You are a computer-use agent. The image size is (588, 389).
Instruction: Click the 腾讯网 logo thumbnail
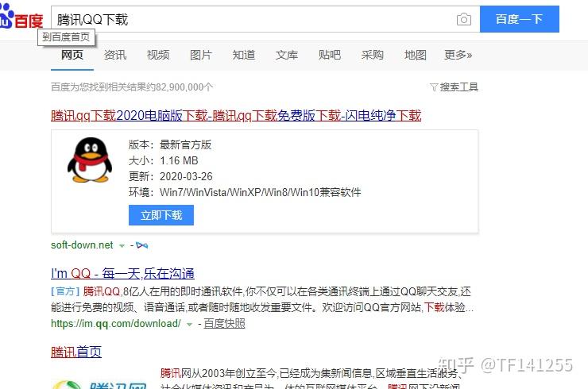pos(99,384)
